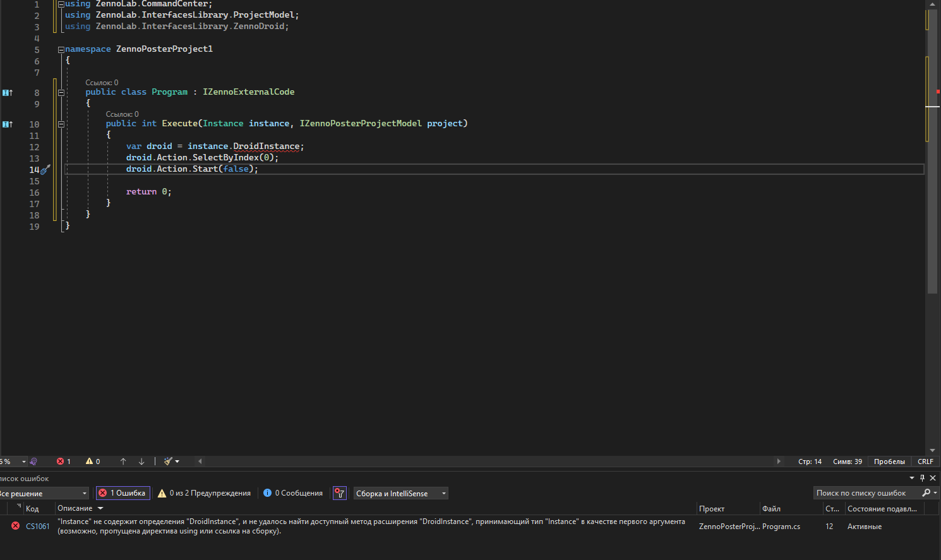Open the 'Все решение' scope dropdown
This screenshot has width=941, height=560.
pyautogui.click(x=43, y=493)
